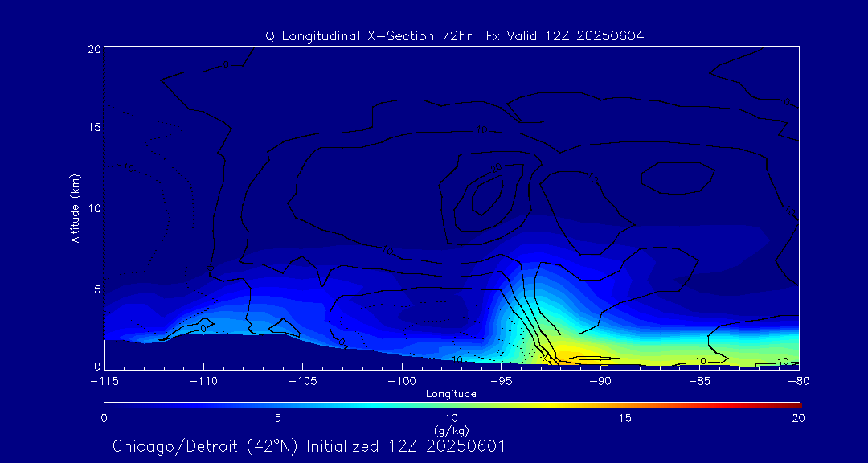Image resolution: width=868 pixels, height=463 pixels.
Task: Click the colorbar tick label 5
Action: (x=278, y=419)
